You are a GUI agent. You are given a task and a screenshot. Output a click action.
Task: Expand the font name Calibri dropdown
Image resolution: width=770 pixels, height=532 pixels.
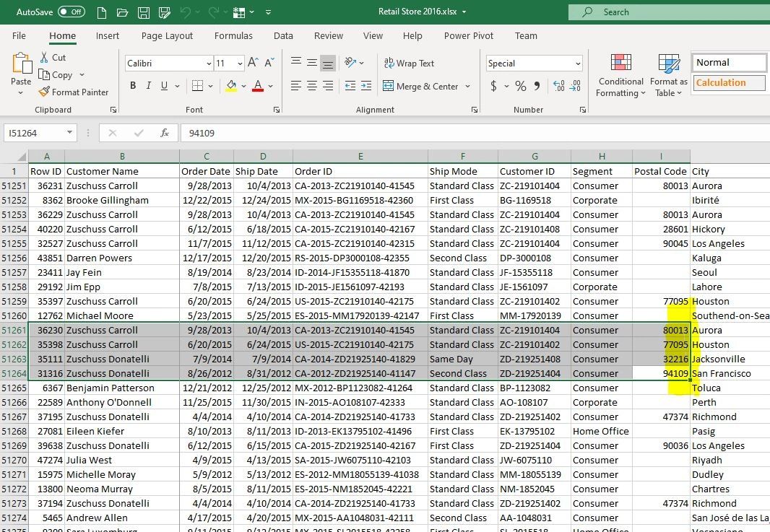click(208, 64)
